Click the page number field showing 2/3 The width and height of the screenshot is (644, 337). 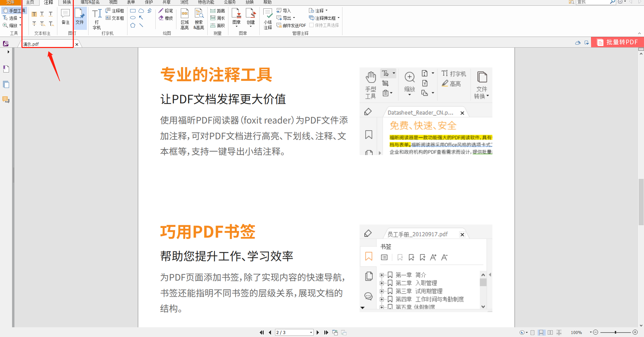pos(292,332)
